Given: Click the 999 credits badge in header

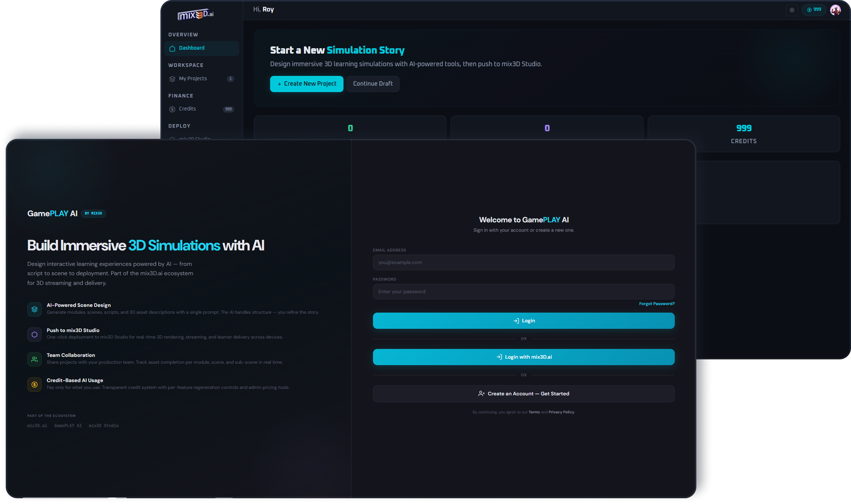Looking at the screenshot, I should (814, 10).
